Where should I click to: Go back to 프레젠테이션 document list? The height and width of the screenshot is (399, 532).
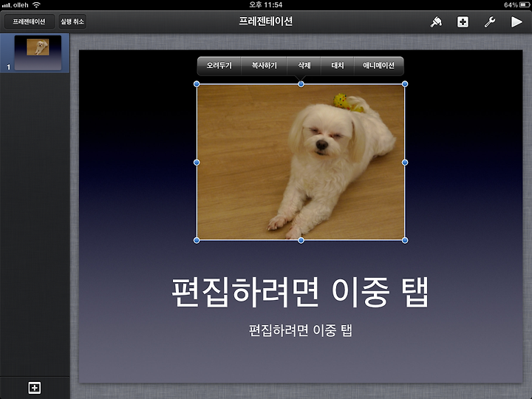click(29, 21)
